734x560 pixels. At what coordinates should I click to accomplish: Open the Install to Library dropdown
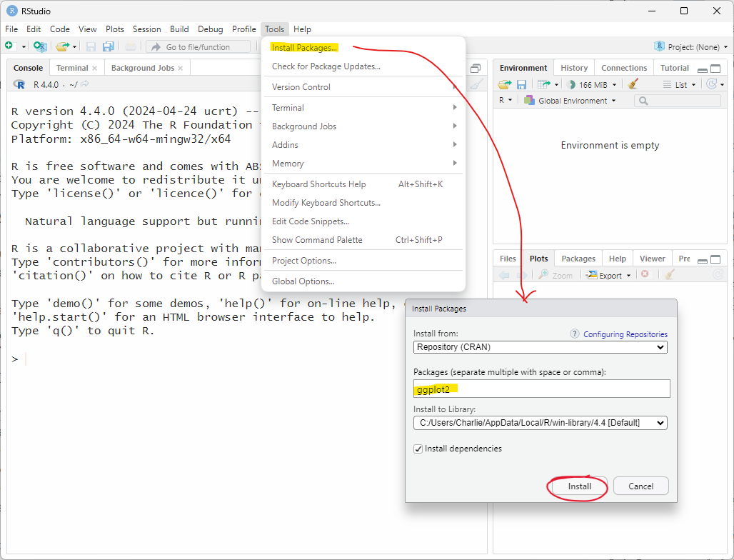click(541, 423)
